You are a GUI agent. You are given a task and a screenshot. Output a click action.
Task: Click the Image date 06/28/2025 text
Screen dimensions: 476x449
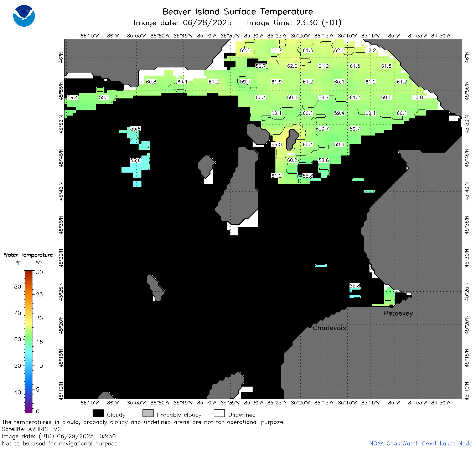(x=182, y=23)
